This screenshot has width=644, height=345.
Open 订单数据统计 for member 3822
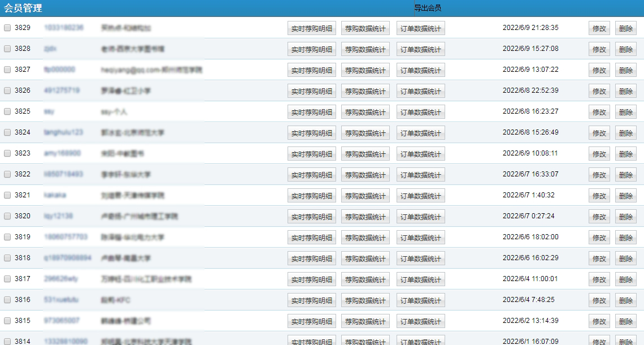coord(420,175)
